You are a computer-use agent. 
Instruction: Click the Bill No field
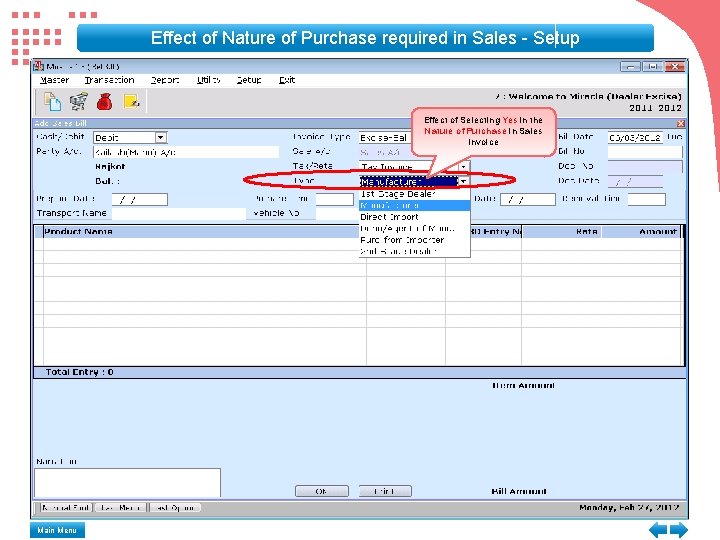[645, 152]
